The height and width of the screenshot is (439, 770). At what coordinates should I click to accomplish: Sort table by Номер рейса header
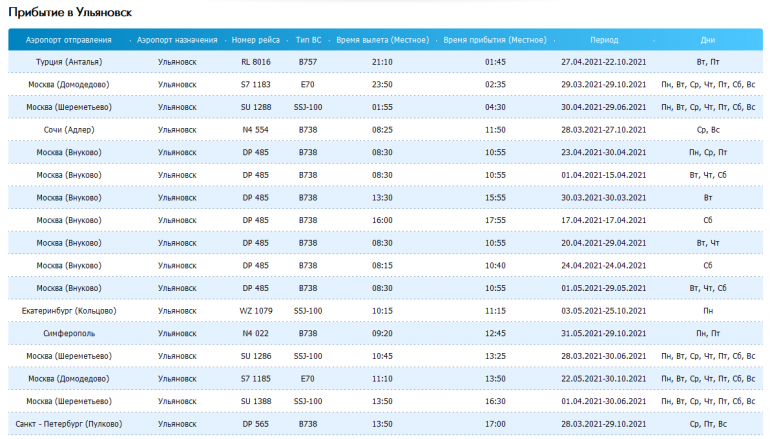pyautogui.click(x=256, y=40)
